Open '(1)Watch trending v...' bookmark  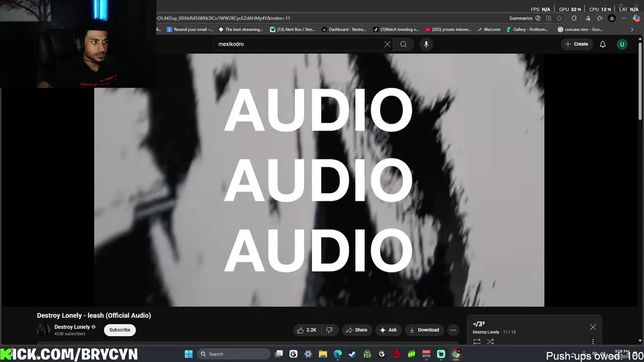click(x=396, y=30)
